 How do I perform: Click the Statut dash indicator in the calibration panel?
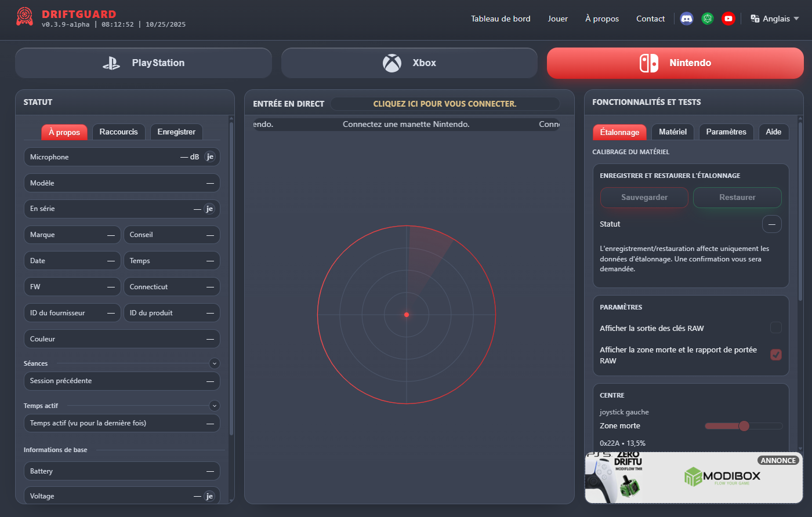(771, 224)
